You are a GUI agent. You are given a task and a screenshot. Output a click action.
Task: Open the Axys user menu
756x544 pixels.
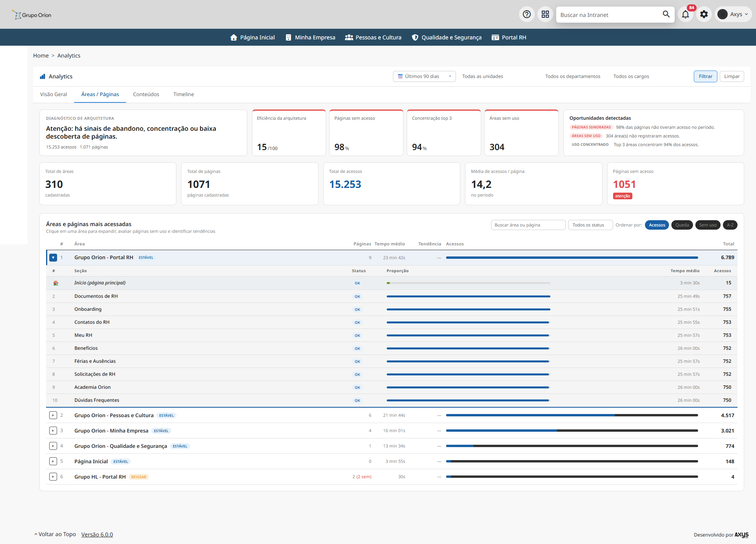click(733, 15)
